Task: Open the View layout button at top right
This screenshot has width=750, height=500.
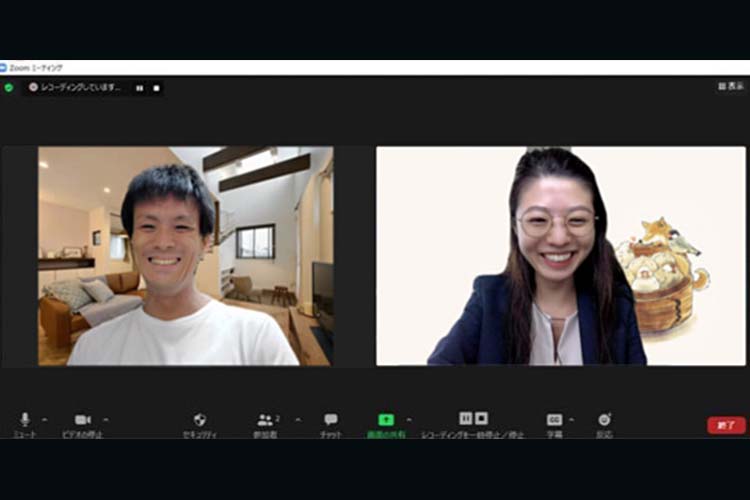Action: click(x=730, y=87)
